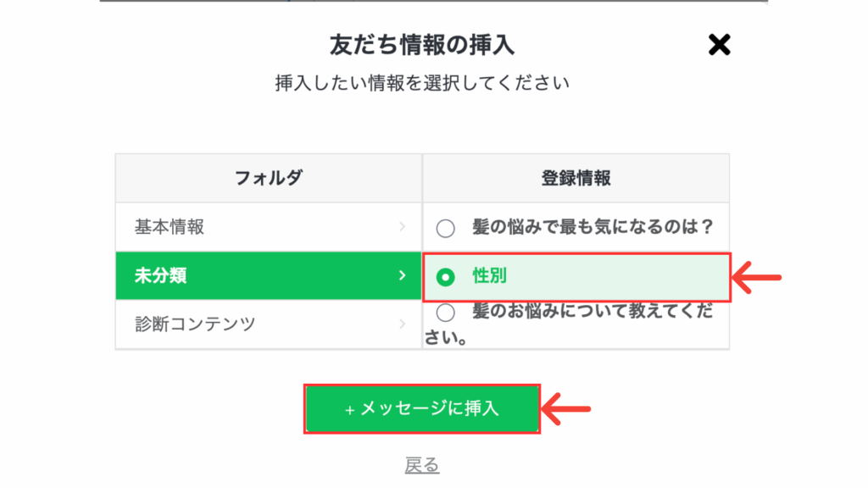The height and width of the screenshot is (488, 868).
Task: Click the 挿入したい情報を選択してください instruction text
Action: 422,83
